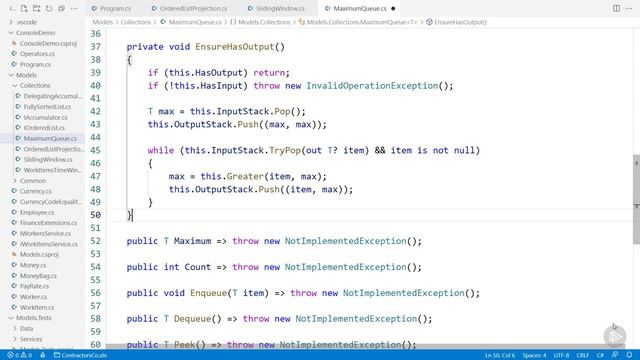Click the play overlay button bottom right
Screen dimensions: 640x360
pyautogui.click(x=615, y=336)
